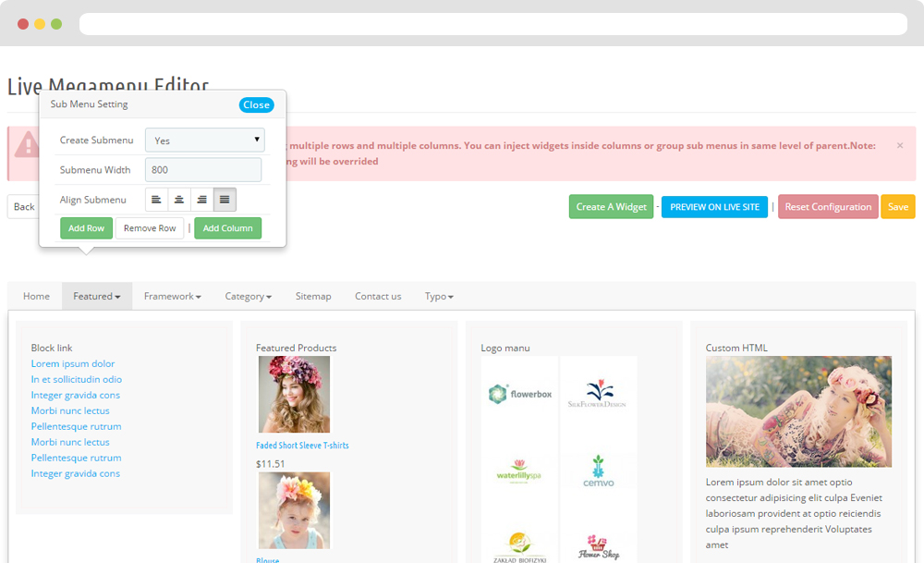Click the $11.51 price text
This screenshot has width=924, height=563.
(x=271, y=464)
